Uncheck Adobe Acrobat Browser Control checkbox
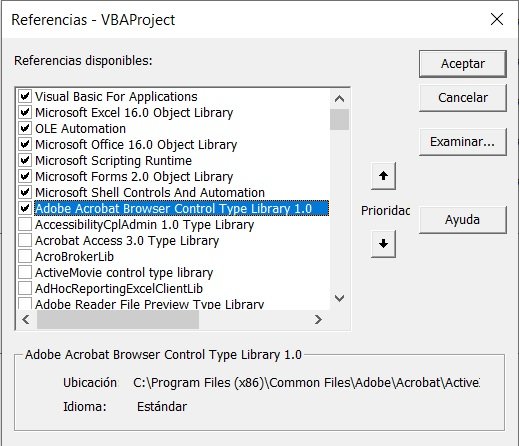 pos(25,209)
